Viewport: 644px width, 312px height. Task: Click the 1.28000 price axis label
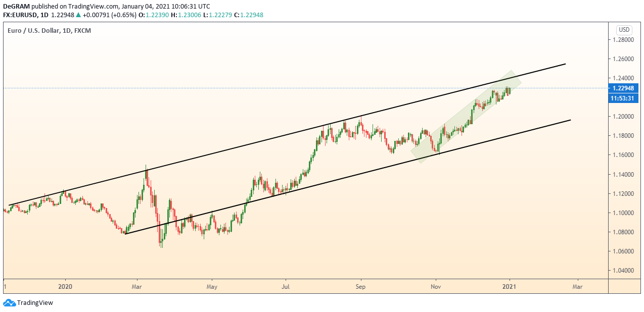623,40
